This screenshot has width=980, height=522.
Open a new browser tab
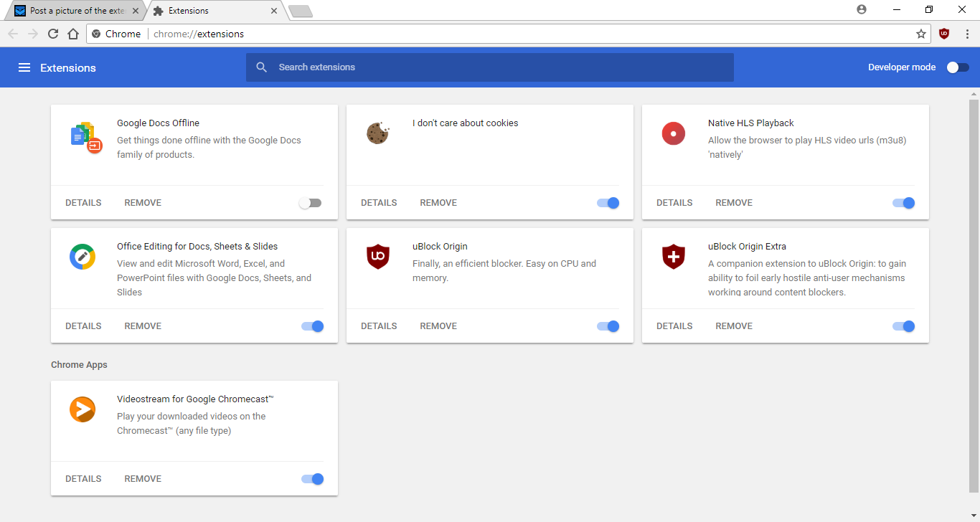[x=300, y=11]
